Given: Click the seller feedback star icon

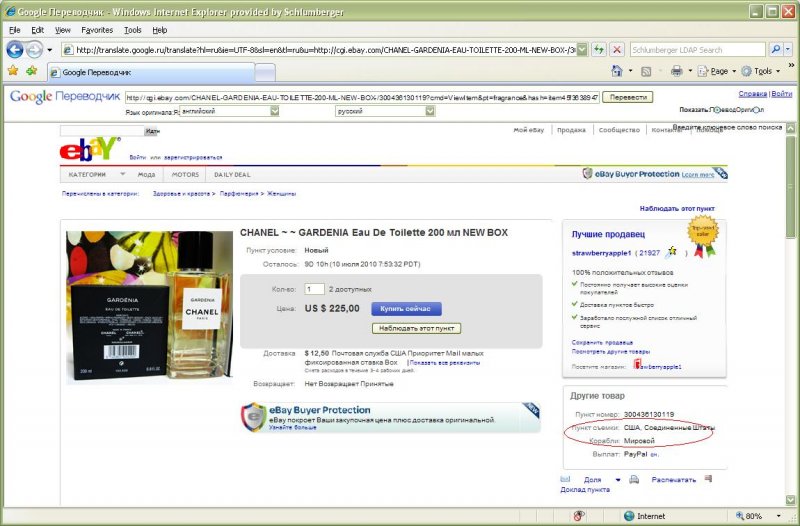Looking at the screenshot, I should tap(672, 252).
